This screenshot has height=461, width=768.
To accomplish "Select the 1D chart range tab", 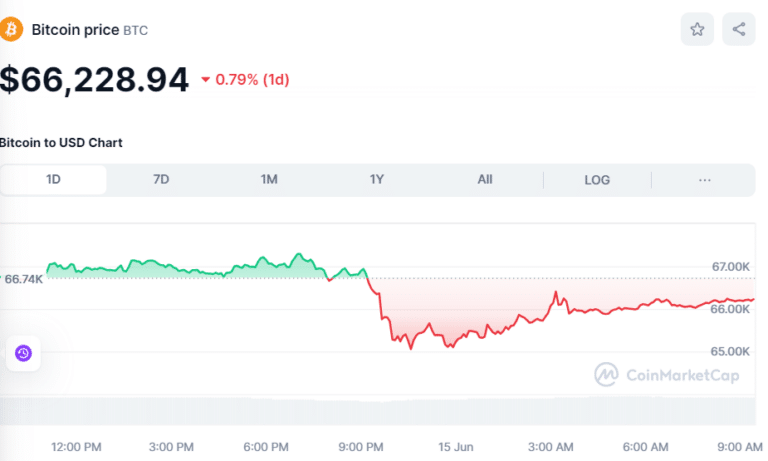I will [54, 180].
